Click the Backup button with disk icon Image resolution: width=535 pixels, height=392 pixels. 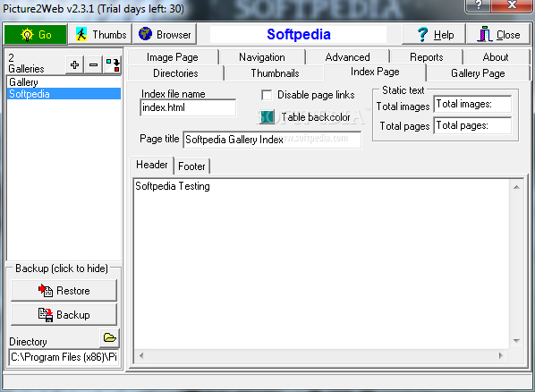tap(64, 314)
